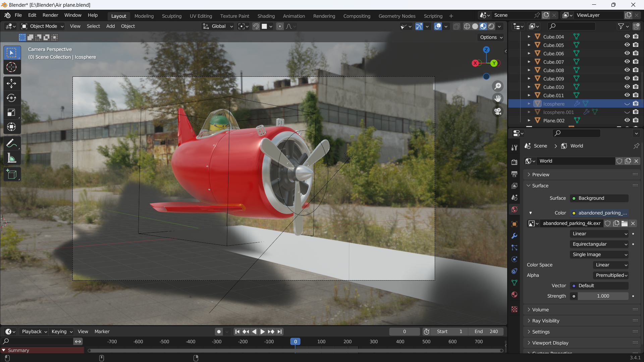Toggle visibility of Icosphere.001 object
Image resolution: width=644 pixels, height=362 pixels.
pyautogui.click(x=627, y=112)
